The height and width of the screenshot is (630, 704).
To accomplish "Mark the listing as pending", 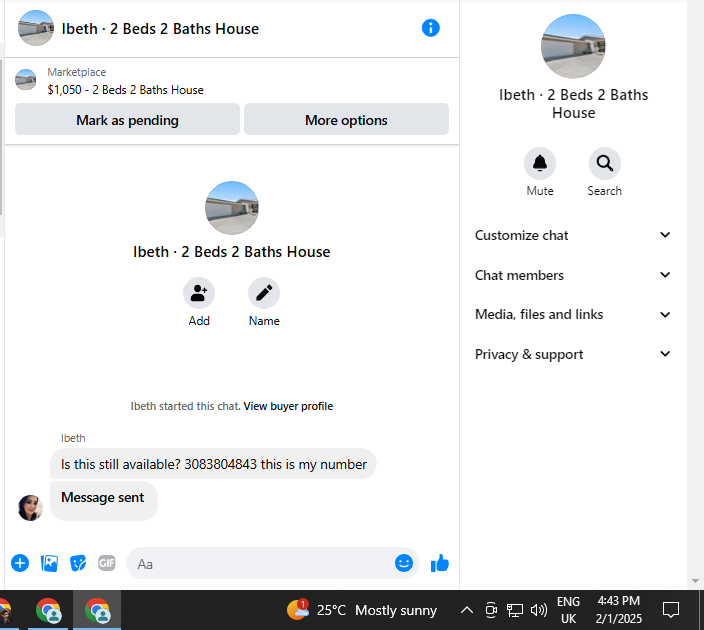I will (x=128, y=119).
